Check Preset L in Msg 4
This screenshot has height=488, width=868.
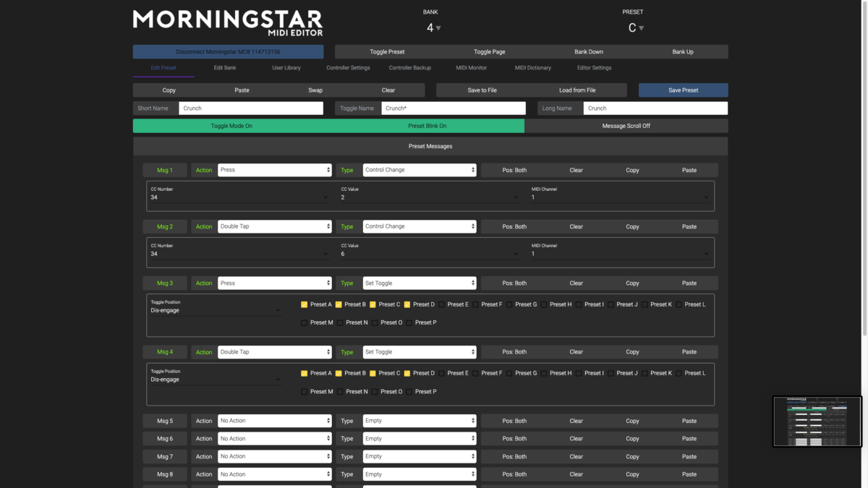click(679, 373)
